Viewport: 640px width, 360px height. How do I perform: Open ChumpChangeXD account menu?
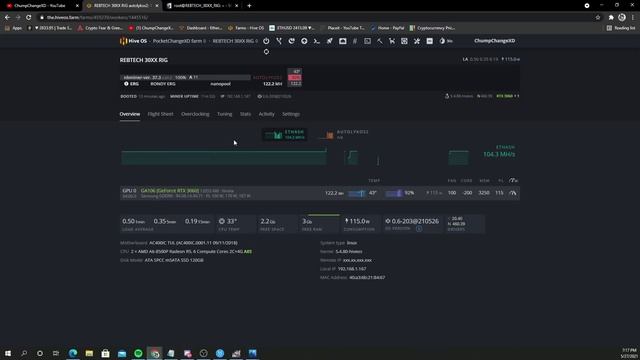coord(494,41)
